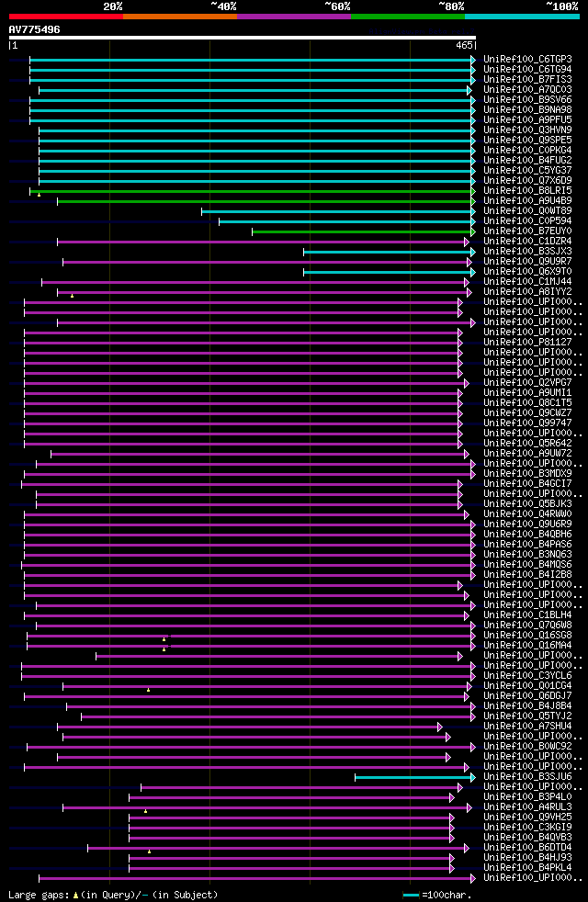
Task: Select the UniRef100_B3NQ63 label
Action: coord(527,555)
